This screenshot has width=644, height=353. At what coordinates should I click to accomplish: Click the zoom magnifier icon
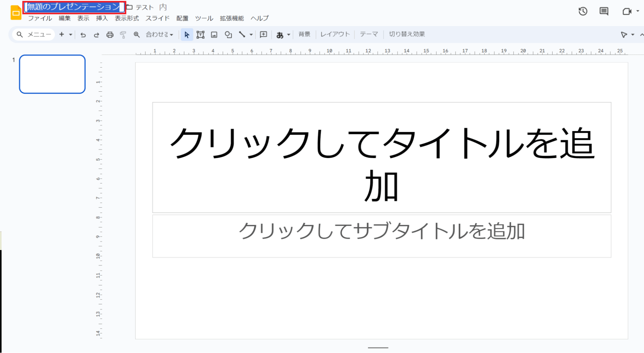tap(137, 34)
